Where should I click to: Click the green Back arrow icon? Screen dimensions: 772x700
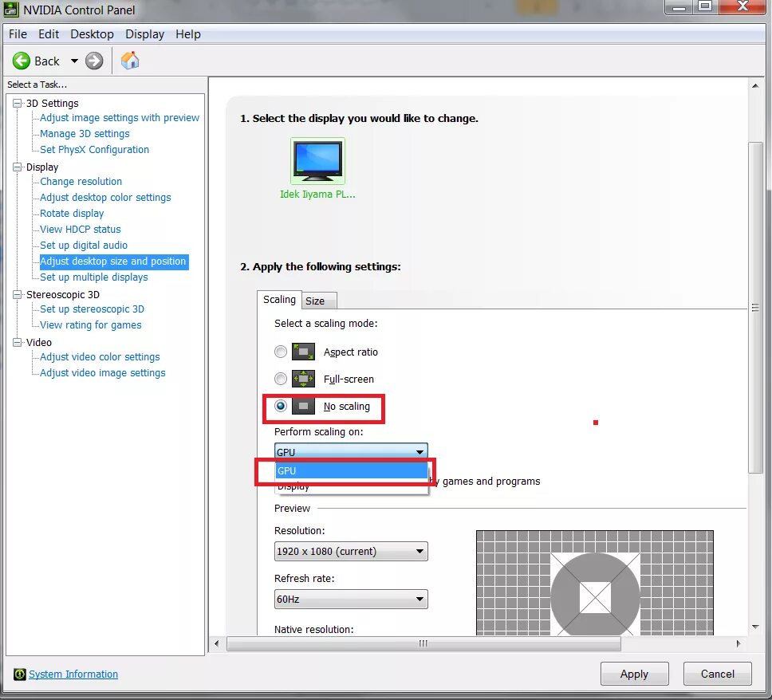click(x=22, y=61)
